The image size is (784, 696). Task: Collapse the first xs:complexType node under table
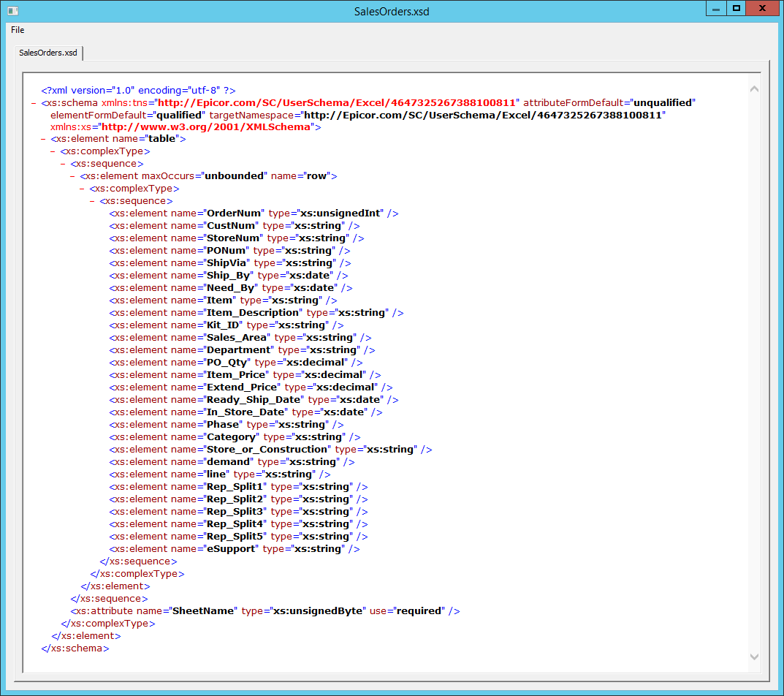click(x=53, y=151)
